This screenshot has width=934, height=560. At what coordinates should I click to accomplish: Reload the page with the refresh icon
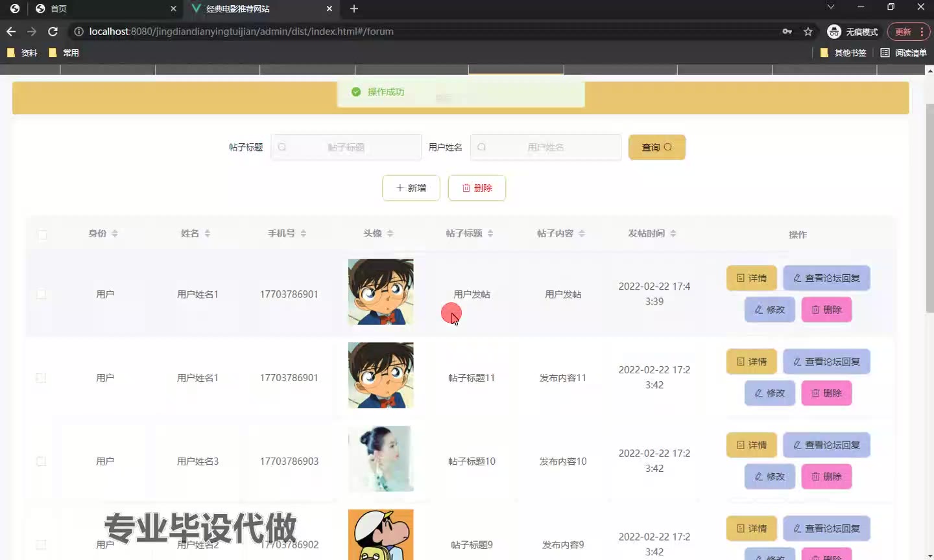(53, 31)
